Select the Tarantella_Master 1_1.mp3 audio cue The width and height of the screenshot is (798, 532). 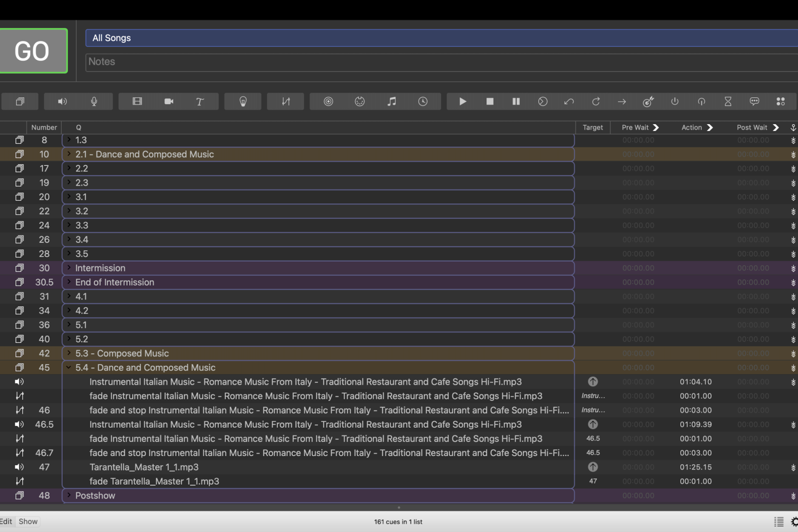click(144, 467)
